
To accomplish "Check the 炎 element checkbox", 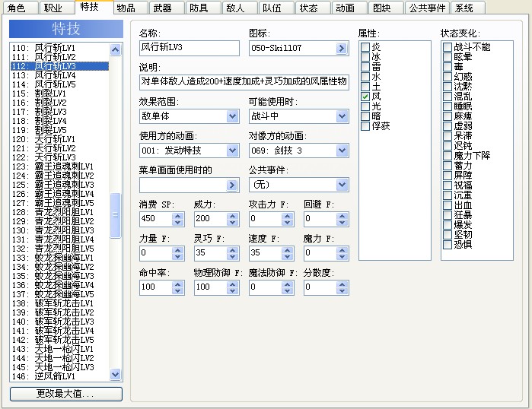I will (x=365, y=47).
